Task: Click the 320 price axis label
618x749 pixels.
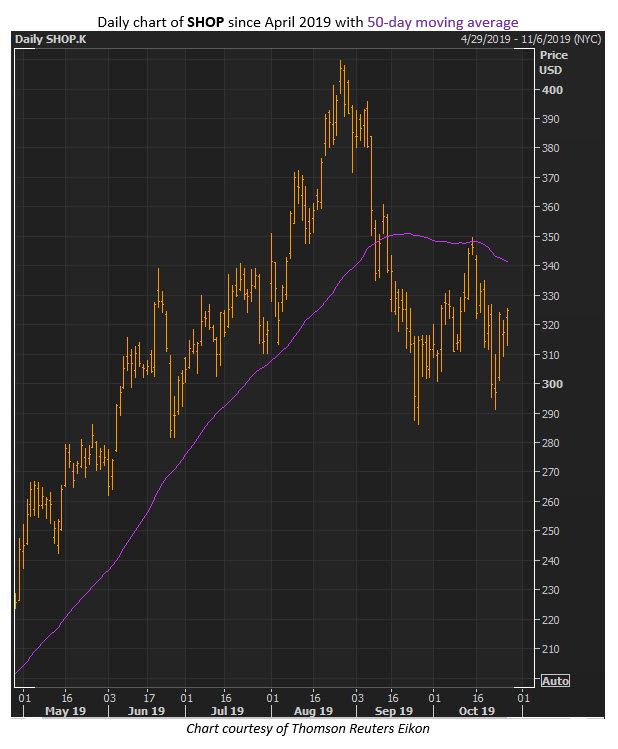Action: pos(550,325)
